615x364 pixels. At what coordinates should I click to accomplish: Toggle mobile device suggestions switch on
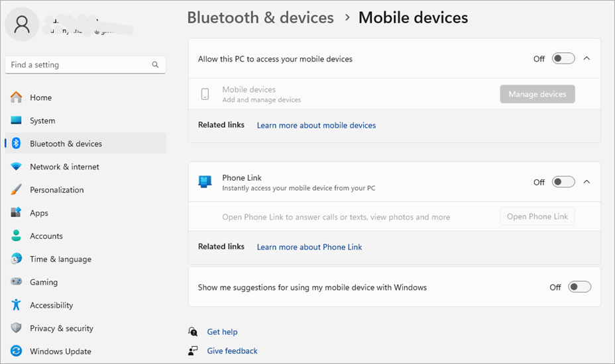(x=579, y=287)
